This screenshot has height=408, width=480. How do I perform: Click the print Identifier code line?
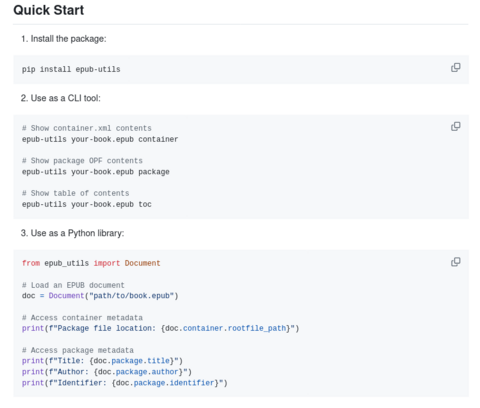(125, 383)
